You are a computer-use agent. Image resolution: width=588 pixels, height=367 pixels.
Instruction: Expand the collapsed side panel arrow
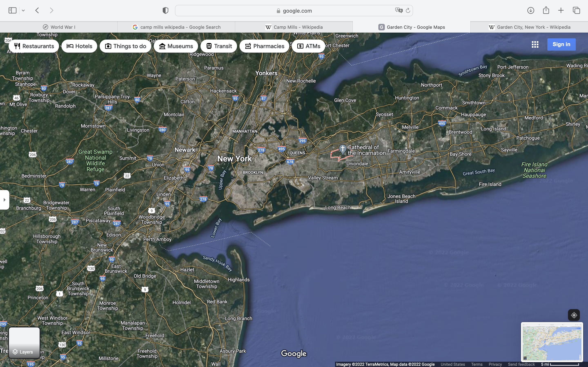[5, 200]
